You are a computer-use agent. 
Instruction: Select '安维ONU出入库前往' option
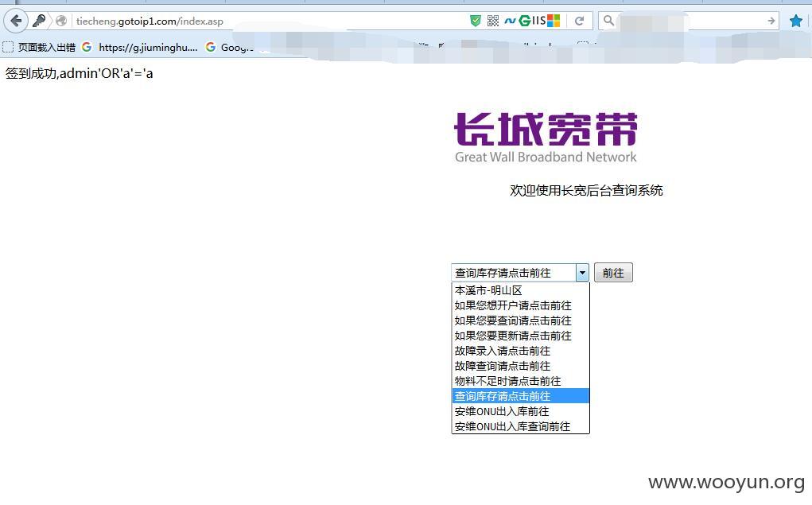pyautogui.click(x=520, y=411)
